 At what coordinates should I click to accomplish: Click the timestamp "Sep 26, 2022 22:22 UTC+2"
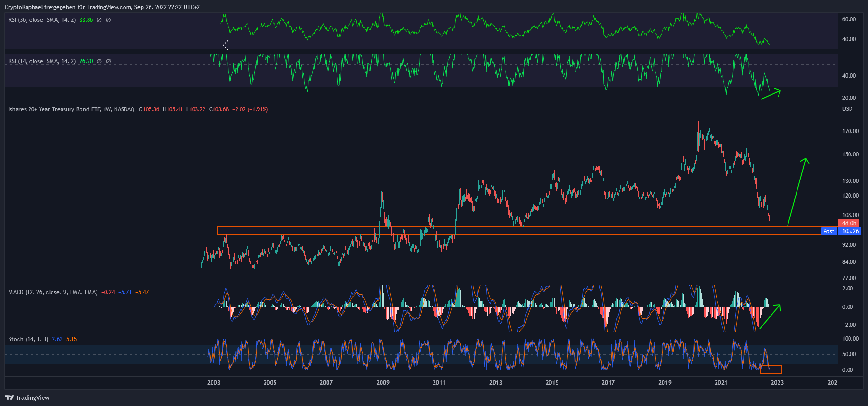coord(167,7)
